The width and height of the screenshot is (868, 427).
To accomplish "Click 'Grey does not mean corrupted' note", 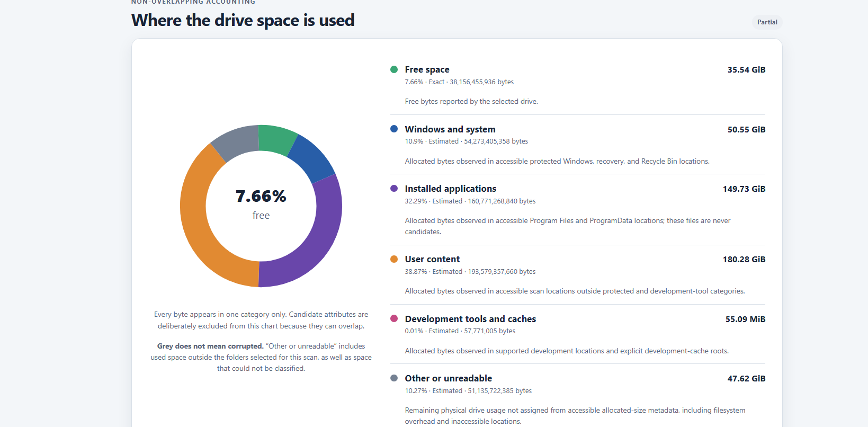I will click(261, 357).
